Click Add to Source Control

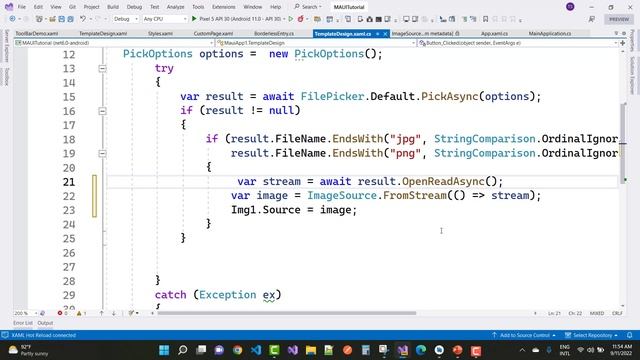[x=524, y=335]
